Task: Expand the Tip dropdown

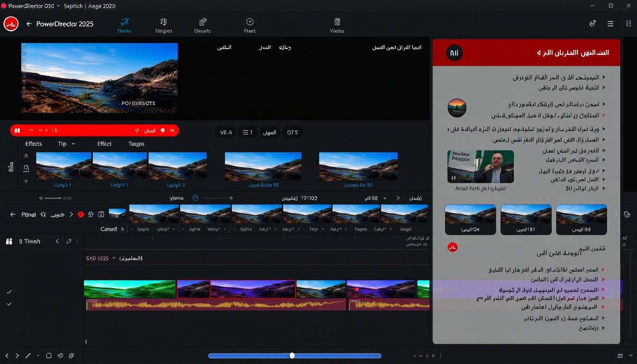Action: coord(66,144)
